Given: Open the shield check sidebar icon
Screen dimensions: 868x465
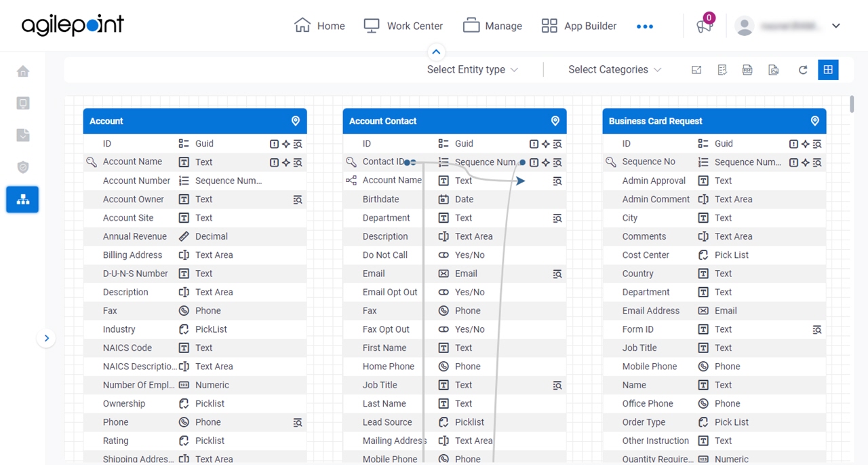Looking at the screenshot, I should [x=23, y=167].
